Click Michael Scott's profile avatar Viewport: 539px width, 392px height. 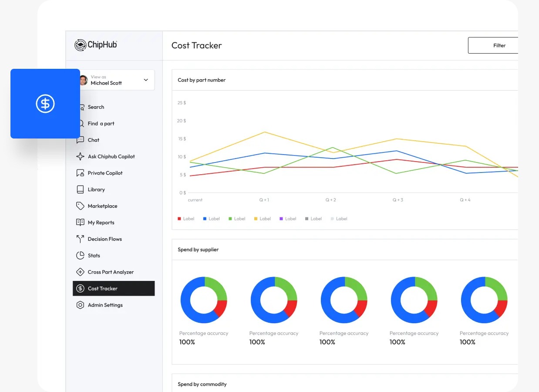(84, 81)
